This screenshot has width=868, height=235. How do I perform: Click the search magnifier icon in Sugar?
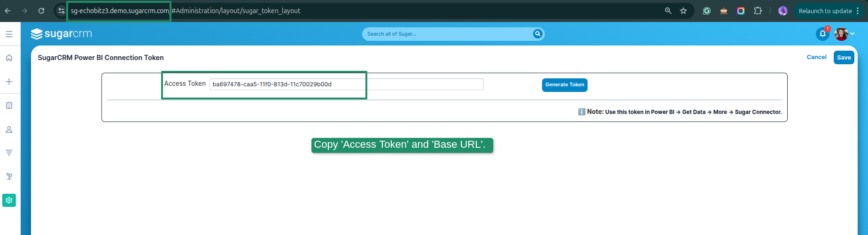(x=537, y=34)
